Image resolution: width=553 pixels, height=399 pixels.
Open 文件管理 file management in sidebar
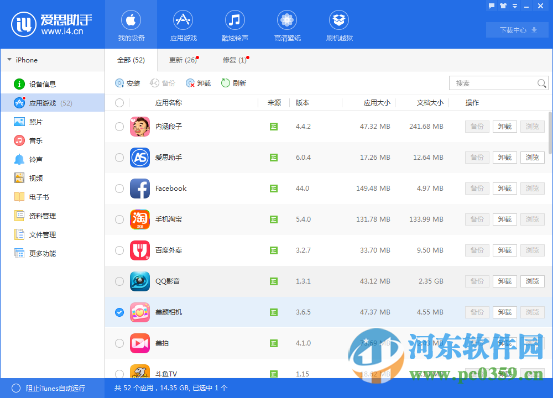click(x=35, y=235)
